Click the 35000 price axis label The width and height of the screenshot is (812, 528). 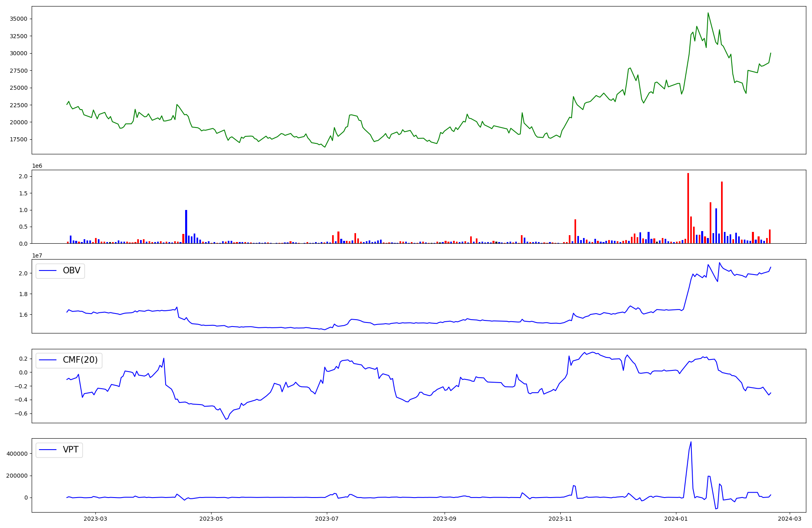(18, 19)
